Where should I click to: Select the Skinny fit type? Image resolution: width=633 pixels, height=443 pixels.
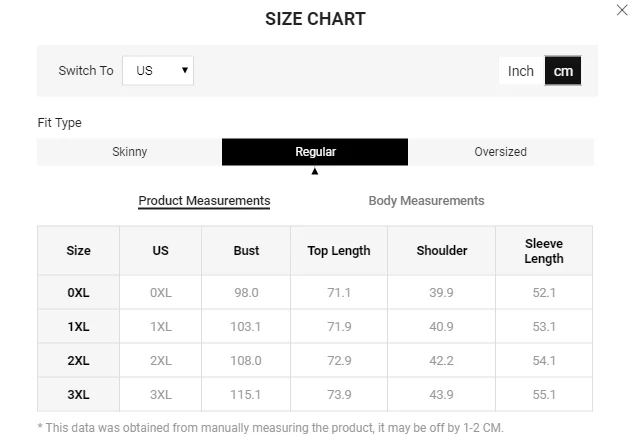pos(129,152)
